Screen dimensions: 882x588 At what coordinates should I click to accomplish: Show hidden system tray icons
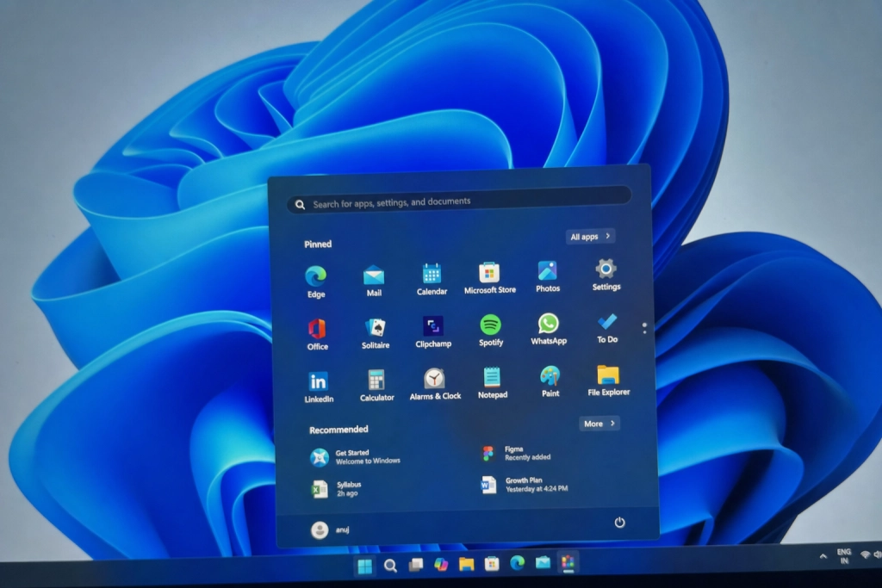[x=823, y=556]
